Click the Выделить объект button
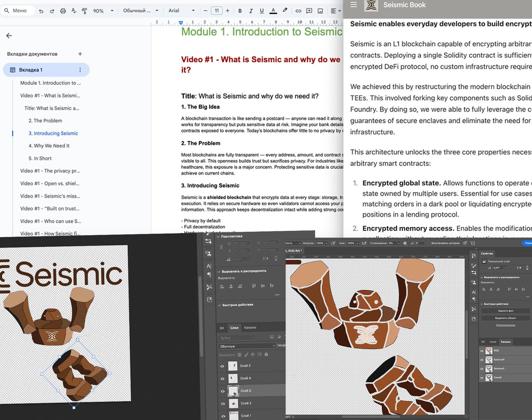The width and height of the screenshot is (532, 420). pyautogui.click(x=506, y=318)
